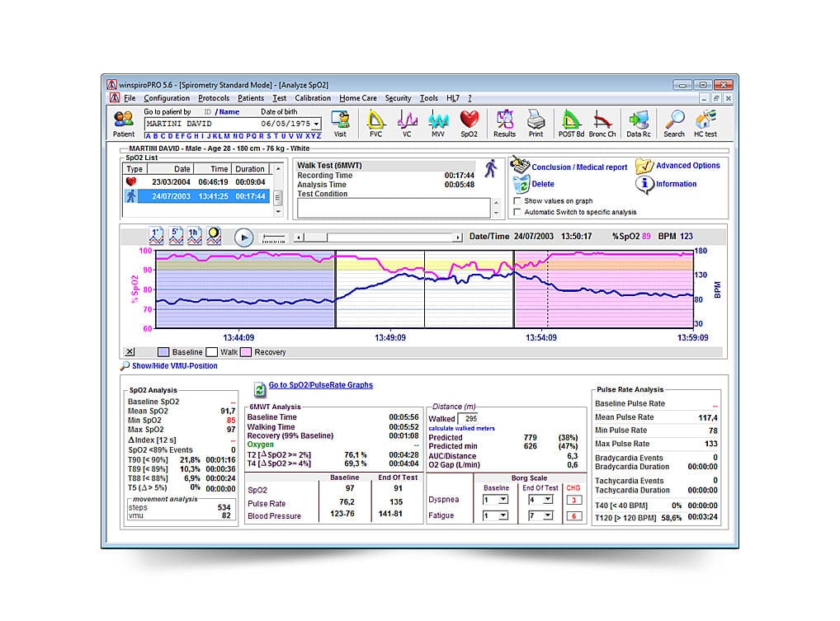Toggle Automatic Switch to specific analysis

(x=517, y=212)
